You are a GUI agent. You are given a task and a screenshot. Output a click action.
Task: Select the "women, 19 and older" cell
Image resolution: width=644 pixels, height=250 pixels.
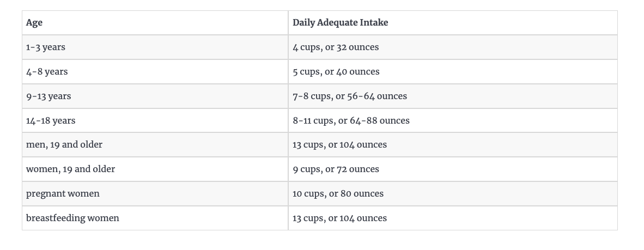click(70, 169)
